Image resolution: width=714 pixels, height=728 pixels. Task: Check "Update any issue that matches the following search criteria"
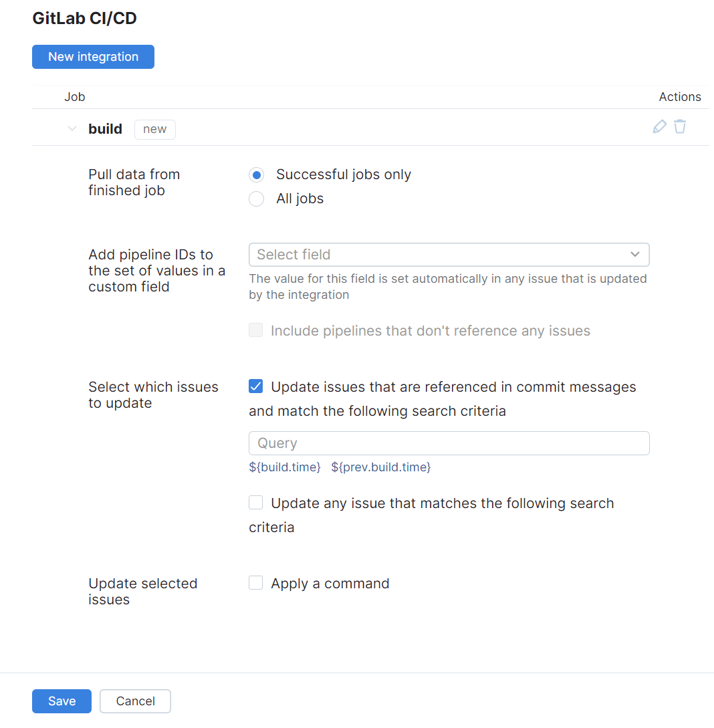[255, 503]
